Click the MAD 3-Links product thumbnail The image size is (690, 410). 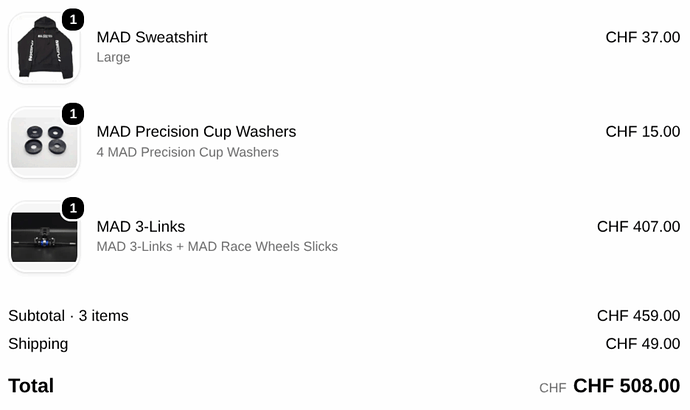(x=44, y=237)
